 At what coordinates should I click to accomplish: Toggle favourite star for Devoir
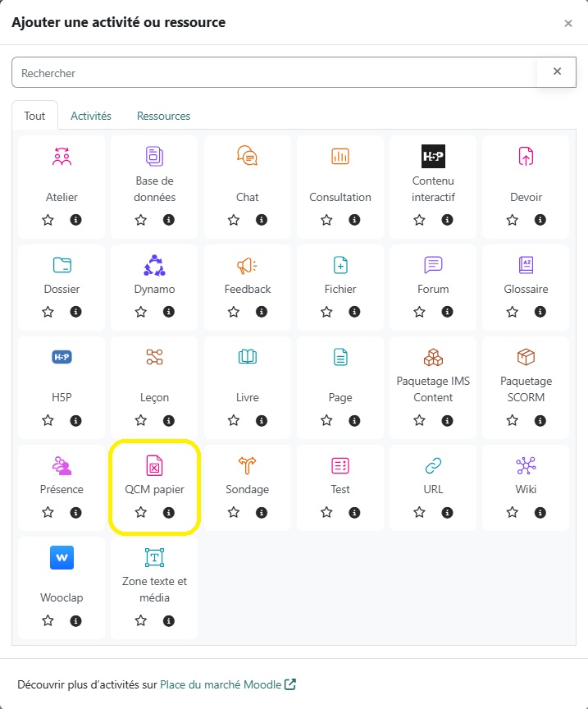tap(512, 220)
